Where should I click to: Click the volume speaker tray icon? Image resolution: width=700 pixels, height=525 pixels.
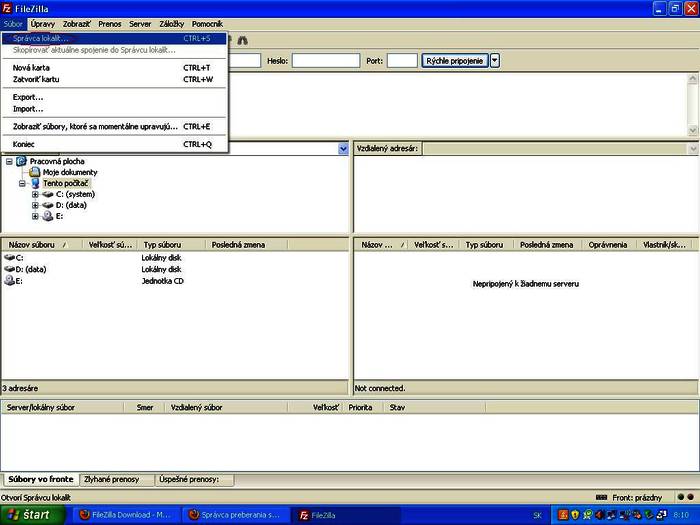coord(600,515)
